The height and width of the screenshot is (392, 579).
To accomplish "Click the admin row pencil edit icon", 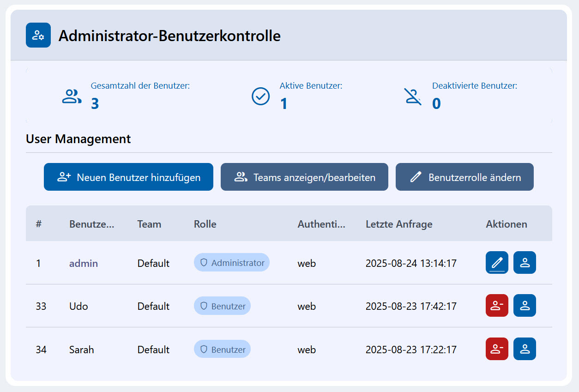I will pos(497,263).
